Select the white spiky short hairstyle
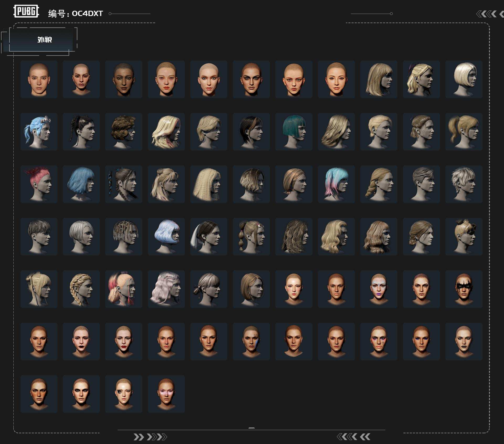Image resolution: width=504 pixels, height=444 pixels. [x=464, y=184]
